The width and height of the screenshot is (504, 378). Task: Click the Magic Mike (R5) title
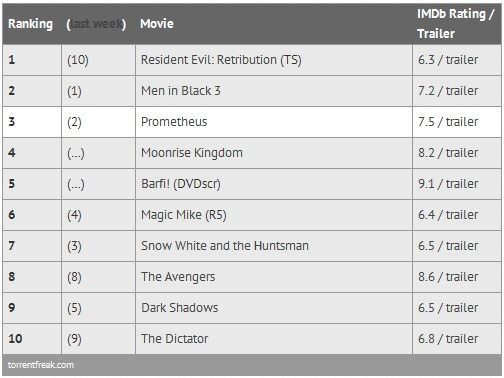184,215
